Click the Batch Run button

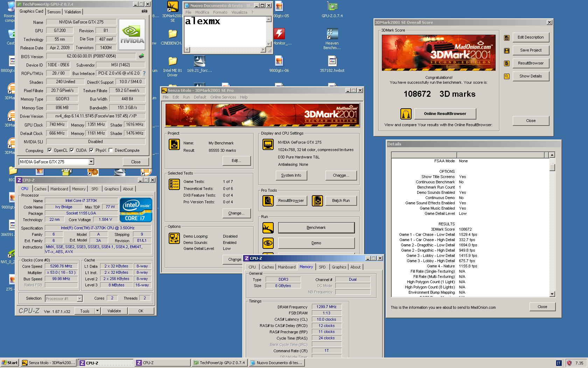pos(341,201)
